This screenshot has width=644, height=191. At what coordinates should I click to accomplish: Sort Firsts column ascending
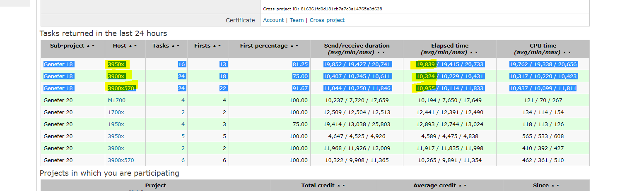215,46
